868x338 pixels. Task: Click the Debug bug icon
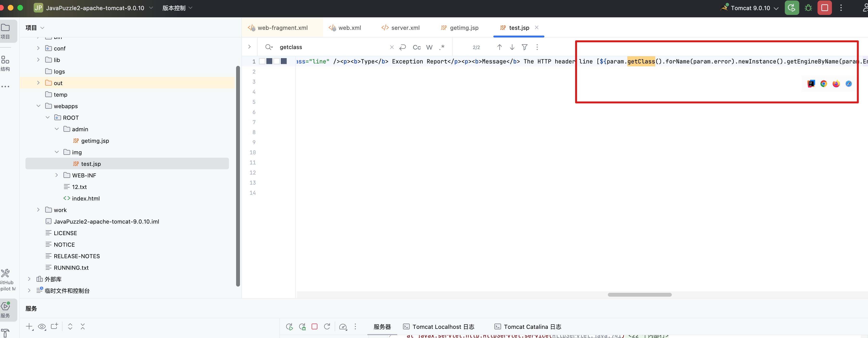[808, 8]
